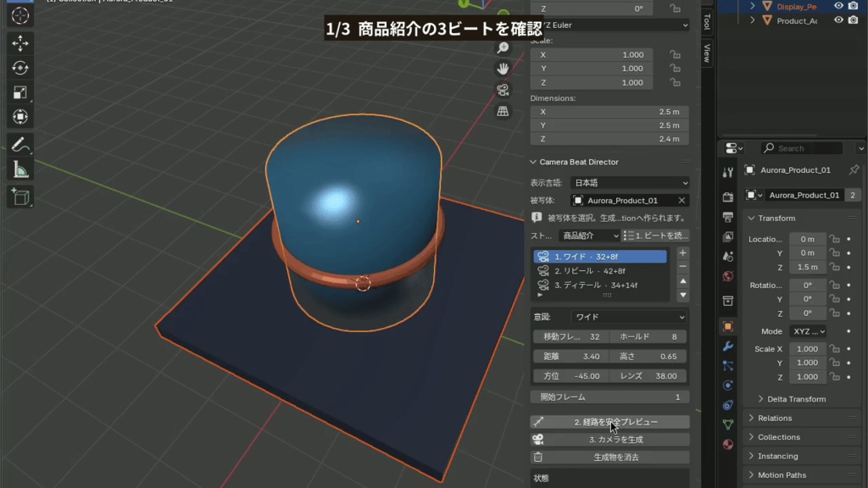Screen dimensions: 868x488
Task: Open the 表示言語 language dropdown
Action: pyautogui.click(x=630, y=183)
